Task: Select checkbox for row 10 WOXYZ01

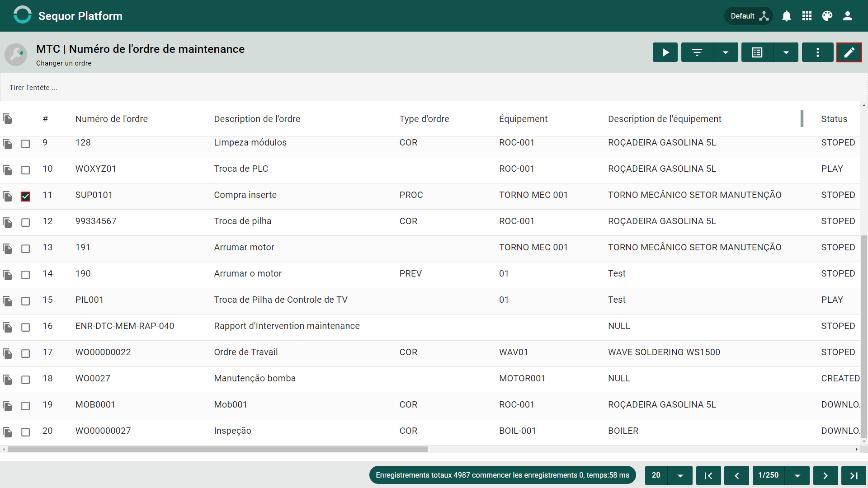Action: (x=26, y=170)
